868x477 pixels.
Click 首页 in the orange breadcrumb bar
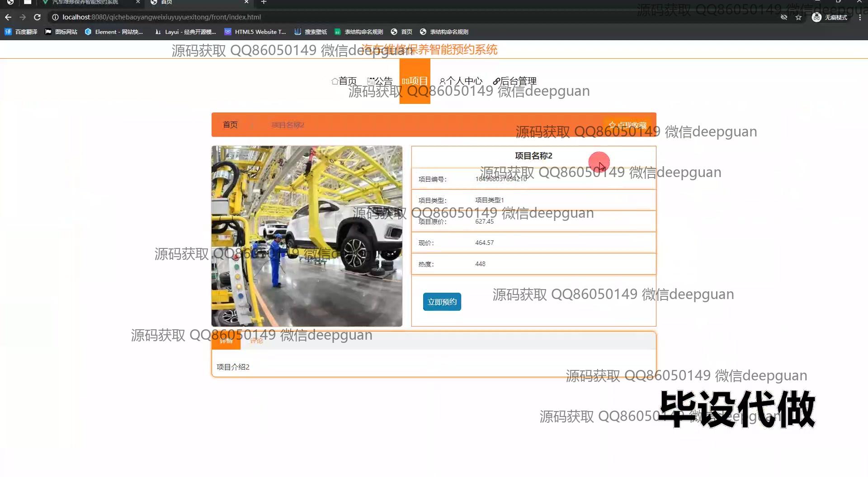[x=230, y=125]
